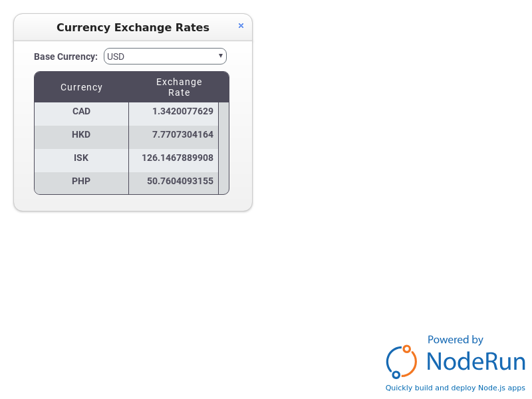532x399 pixels.
Task: Click the dropdown arrow beside USD
Action: 221,56
